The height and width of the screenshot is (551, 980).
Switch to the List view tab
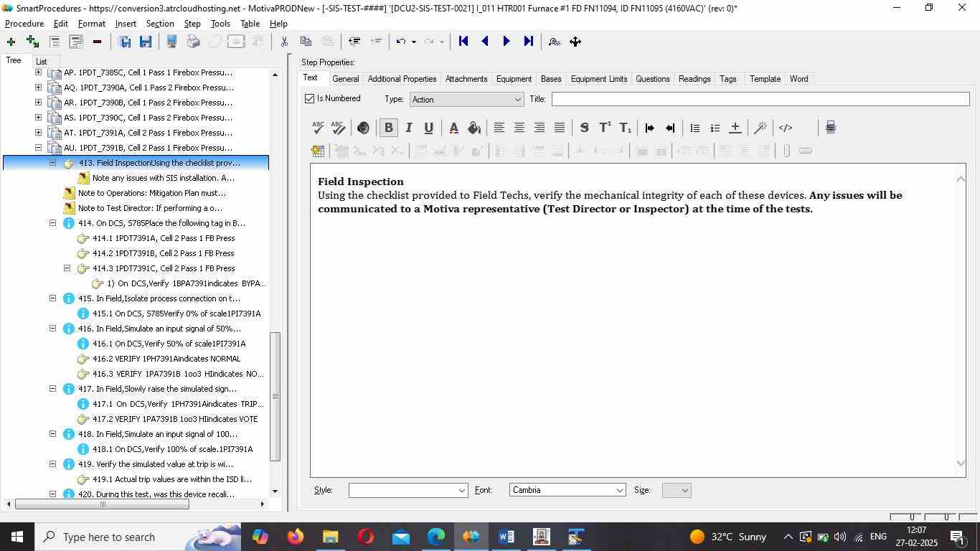[42, 62]
